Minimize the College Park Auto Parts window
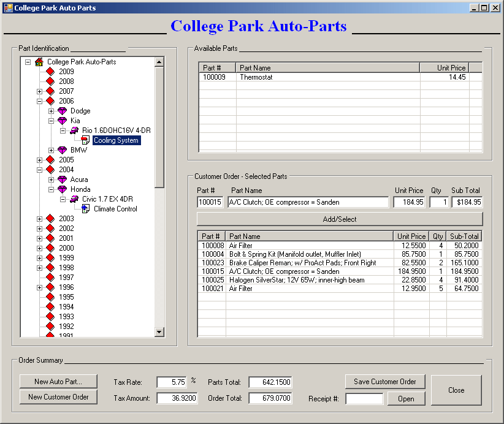The width and height of the screenshot is (504, 424). click(x=474, y=8)
